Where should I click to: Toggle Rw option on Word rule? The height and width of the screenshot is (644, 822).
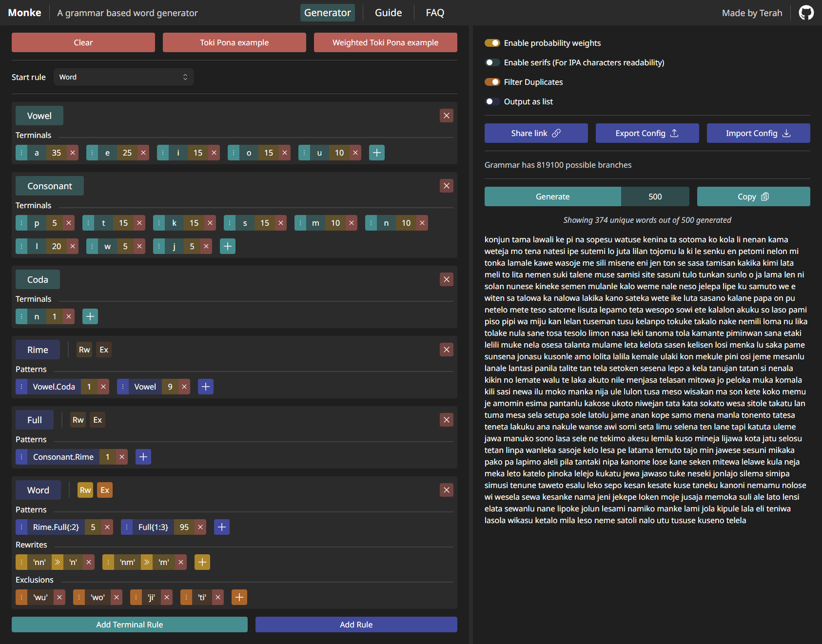[x=85, y=490]
